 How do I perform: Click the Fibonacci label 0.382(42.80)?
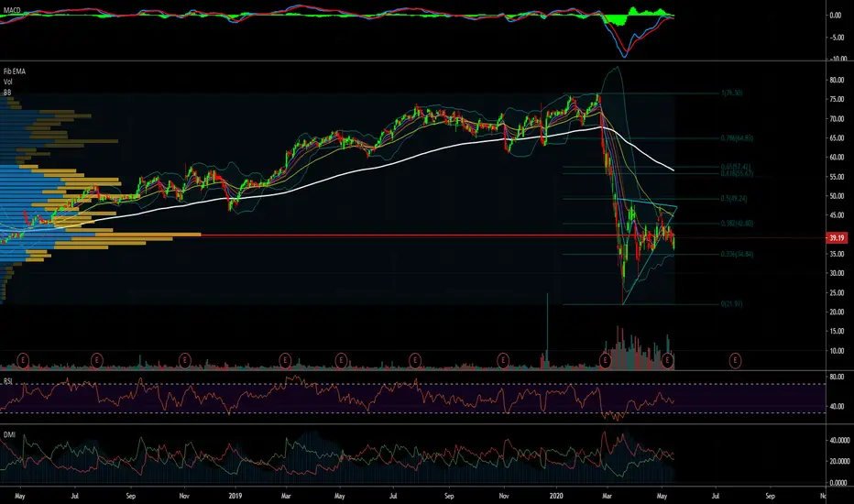(x=737, y=224)
